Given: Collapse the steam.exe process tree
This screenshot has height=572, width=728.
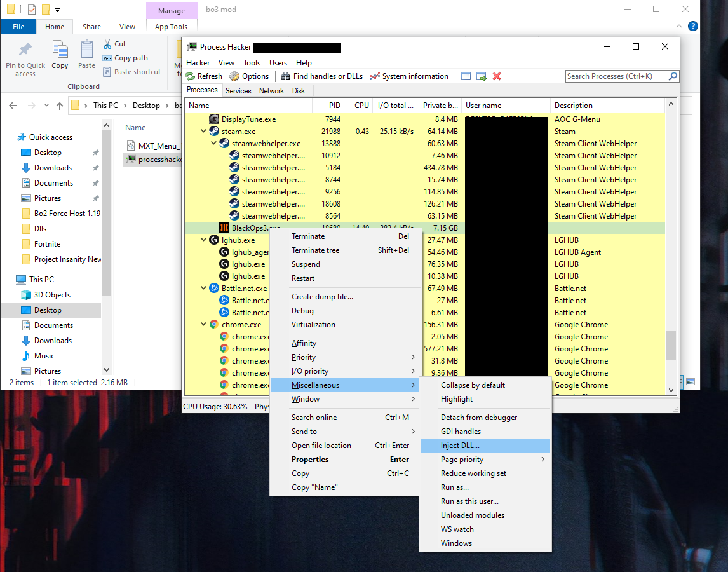Looking at the screenshot, I should 203,132.
